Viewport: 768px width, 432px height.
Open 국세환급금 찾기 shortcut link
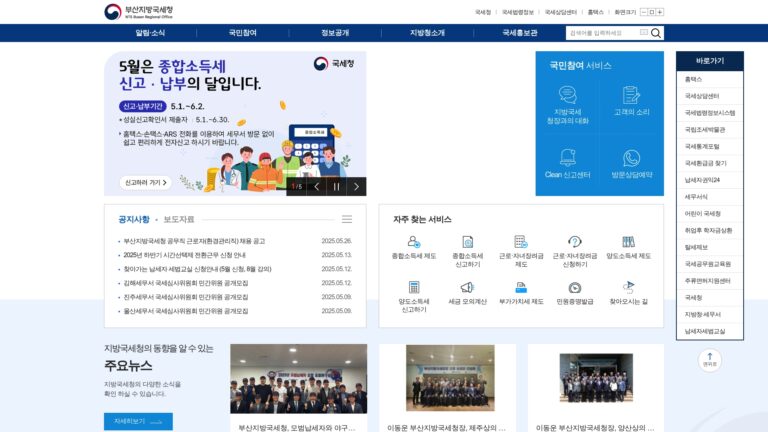click(705, 163)
